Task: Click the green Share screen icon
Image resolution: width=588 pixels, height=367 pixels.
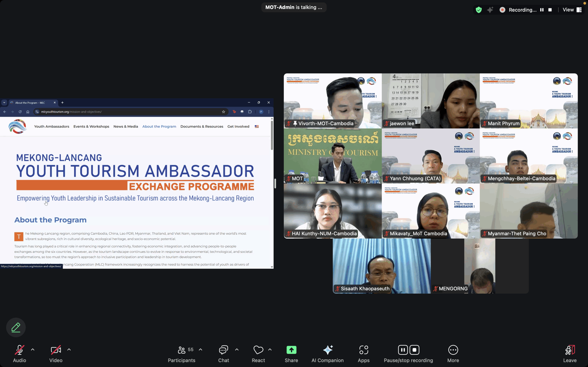Action: 291,350
